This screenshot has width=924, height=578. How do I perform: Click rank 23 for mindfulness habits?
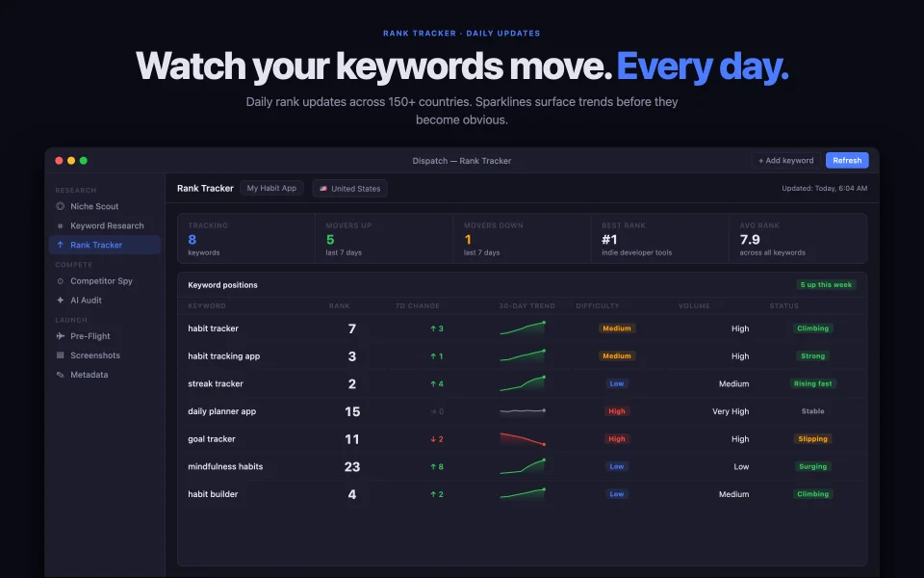(x=352, y=466)
